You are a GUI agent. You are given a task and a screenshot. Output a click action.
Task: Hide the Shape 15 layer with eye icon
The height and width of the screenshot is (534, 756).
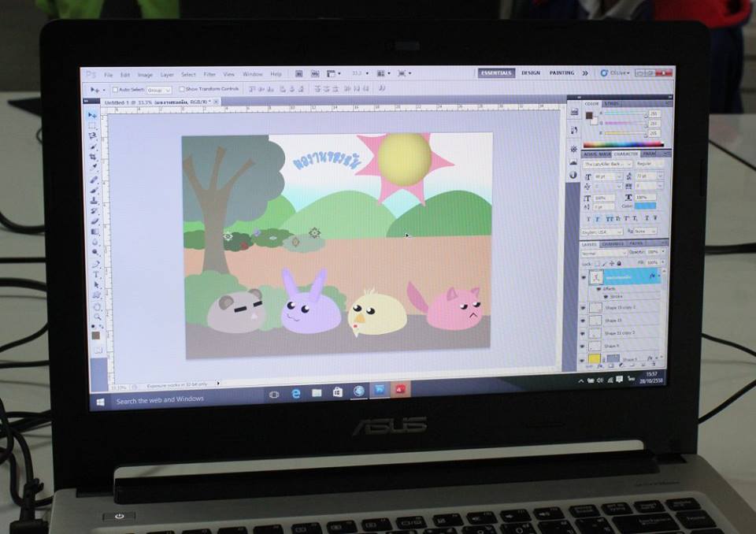point(584,321)
